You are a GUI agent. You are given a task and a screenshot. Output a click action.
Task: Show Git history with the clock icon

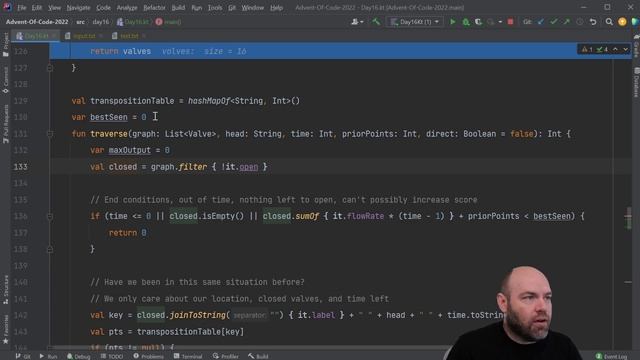[580, 22]
